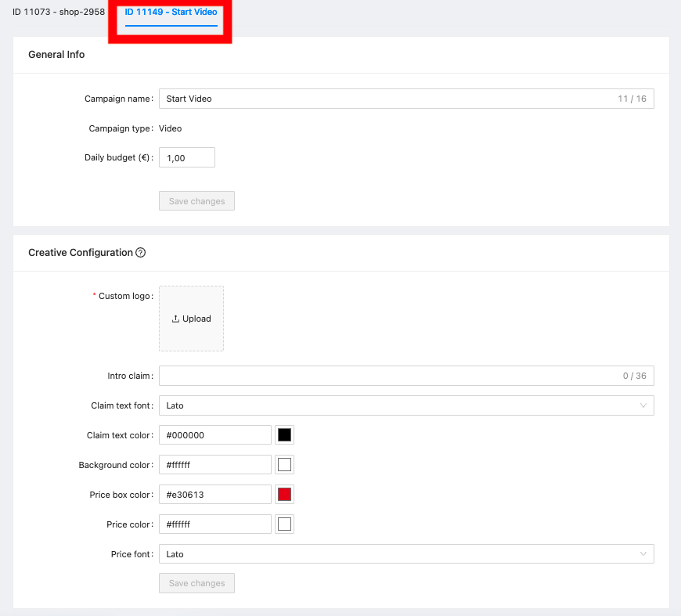
Task: Open the Claim text font dropdown
Action: [x=406, y=405]
